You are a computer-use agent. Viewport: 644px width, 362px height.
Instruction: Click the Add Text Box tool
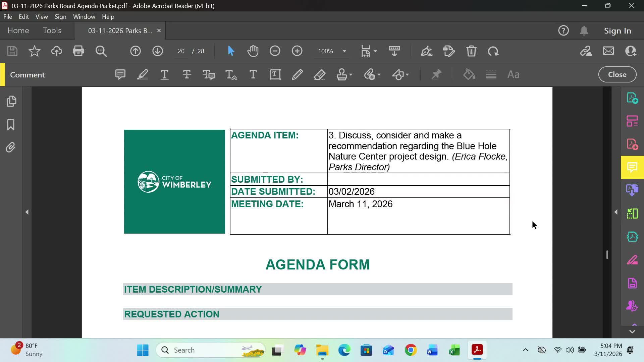pos(275,74)
